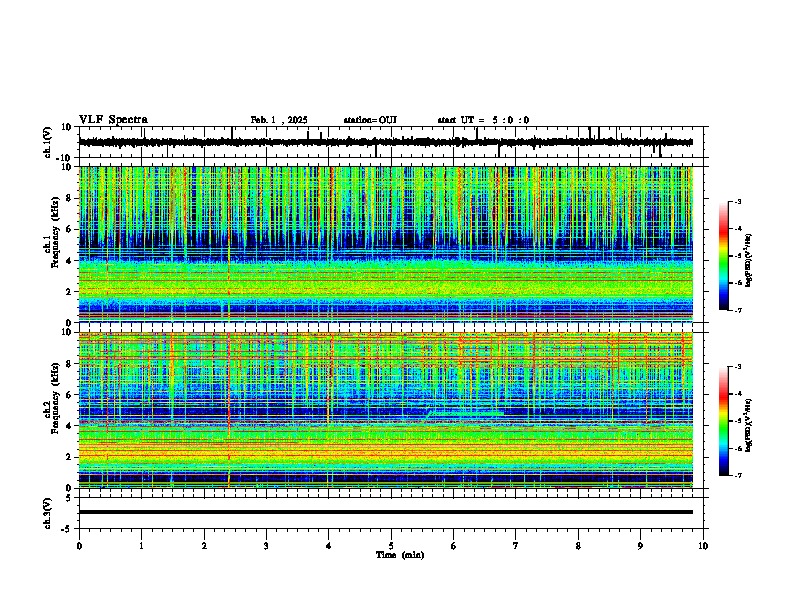
Task: Click the "6" kHz tick of ch.2 spectrogram
Action: [69, 395]
